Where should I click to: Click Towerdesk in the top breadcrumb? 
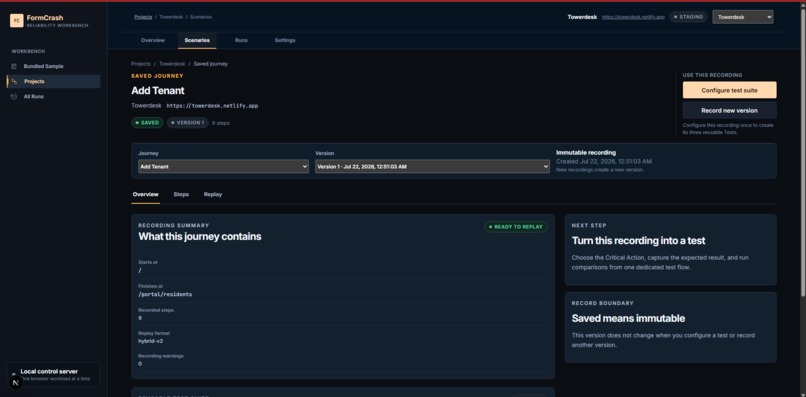pyautogui.click(x=172, y=17)
